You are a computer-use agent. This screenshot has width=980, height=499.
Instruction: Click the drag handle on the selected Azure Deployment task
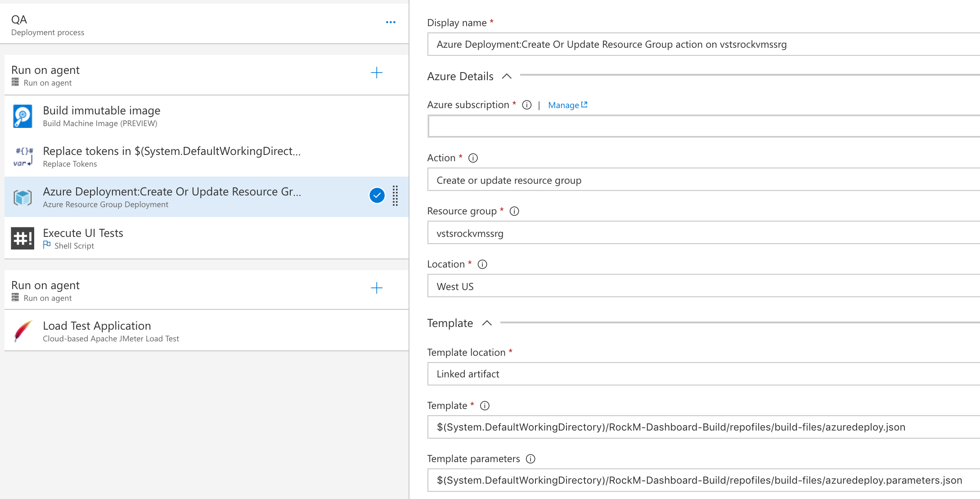pos(395,196)
